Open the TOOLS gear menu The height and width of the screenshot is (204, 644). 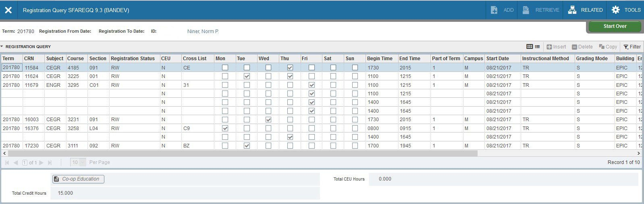pos(626,10)
